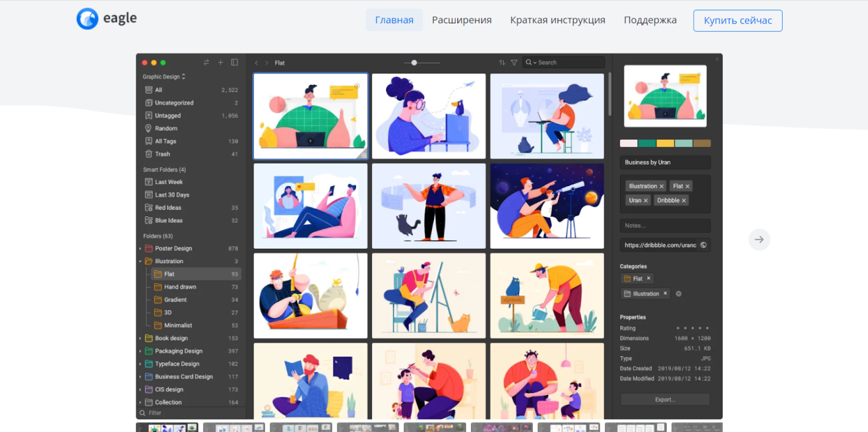Click Купить сейчас button
The width and height of the screenshot is (868, 432).
(738, 21)
